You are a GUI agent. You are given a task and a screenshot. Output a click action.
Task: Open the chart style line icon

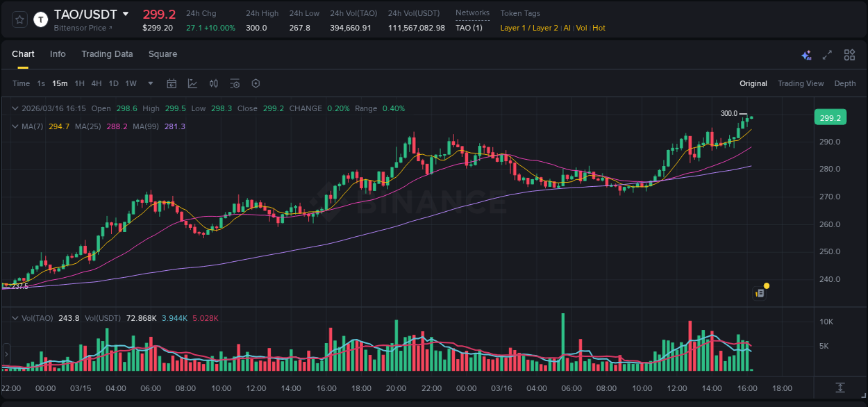click(x=192, y=83)
